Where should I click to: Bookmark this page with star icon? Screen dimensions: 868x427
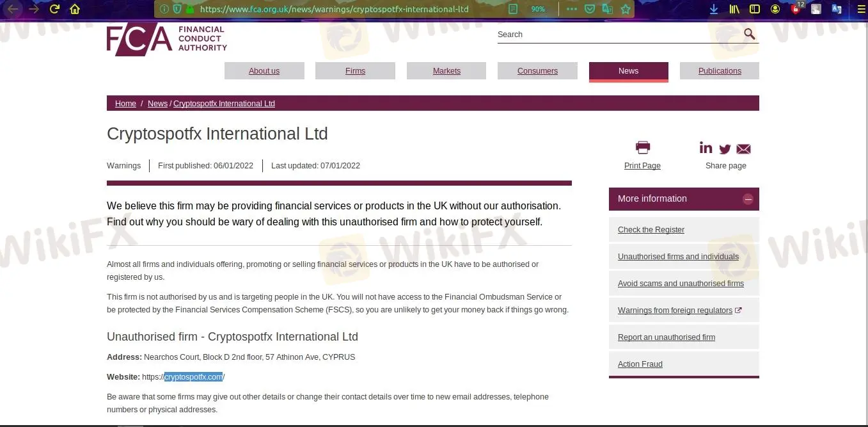[x=626, y=9]
